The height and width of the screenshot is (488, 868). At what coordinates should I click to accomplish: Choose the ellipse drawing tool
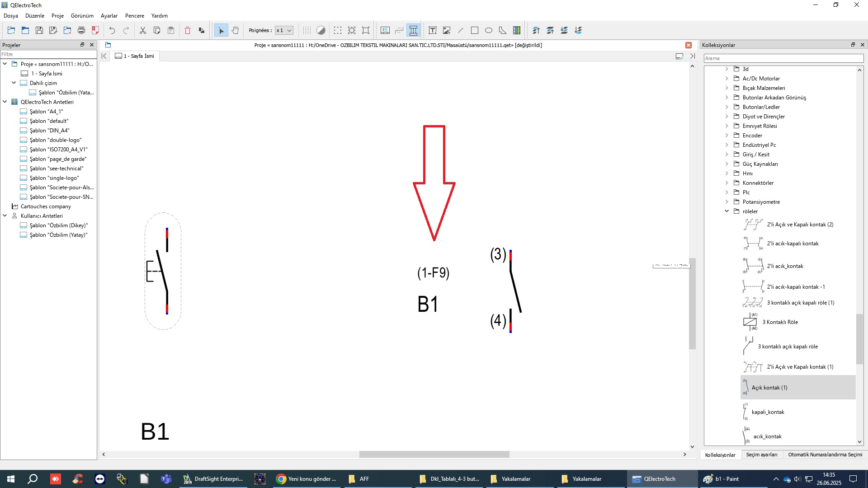click(489, 30)
